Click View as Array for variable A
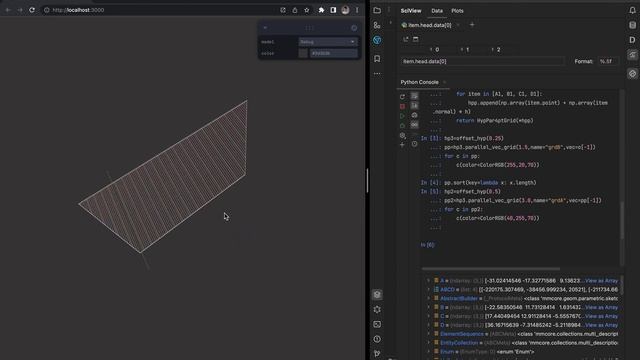Viewport: 640px width, 360px height. [601, 280]
